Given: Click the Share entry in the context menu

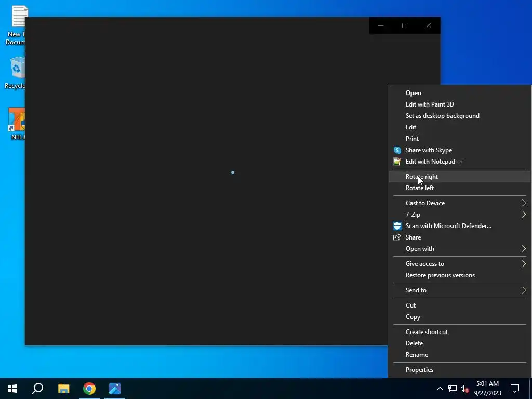Looking at the screenshot, I should point(460,237).
